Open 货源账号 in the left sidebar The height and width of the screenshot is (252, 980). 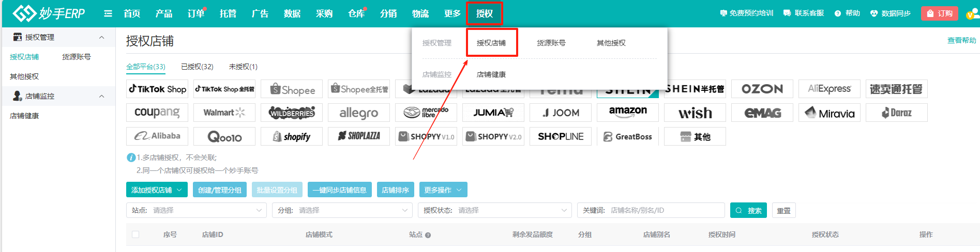pyautogui.click(x=77, y=57)
